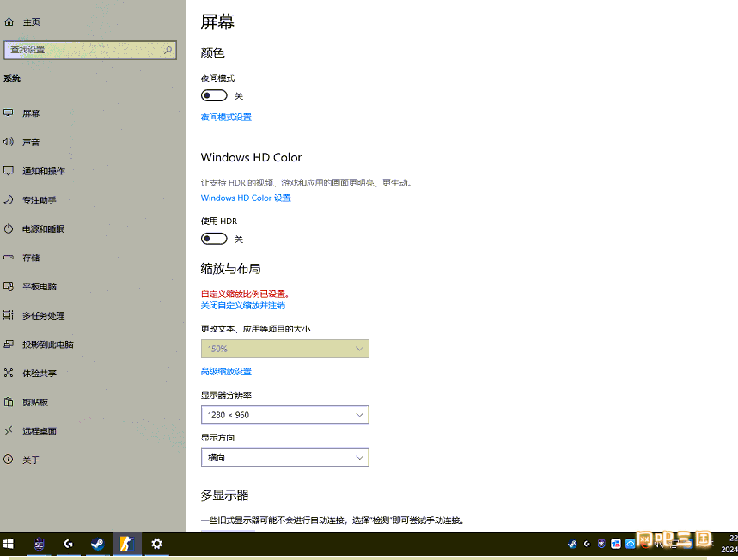Image resolution: width=738 pixels, height=560 pixels.
Task: Open 电源和睡眠 power icon
Action: pos(9,228)
